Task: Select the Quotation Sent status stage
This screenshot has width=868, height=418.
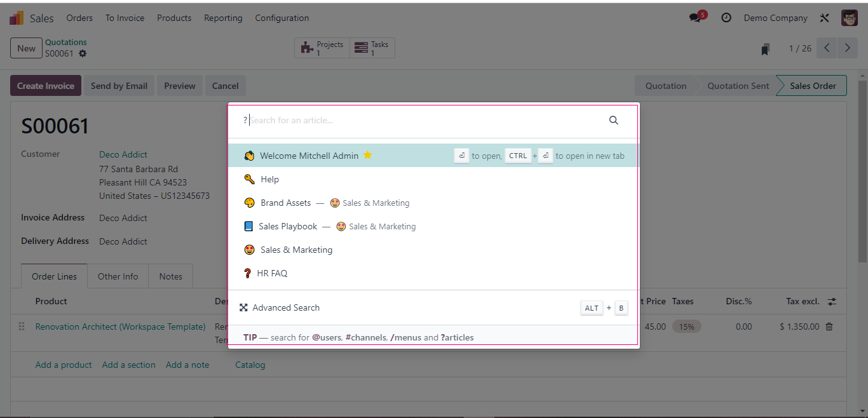Action: pyautogui.click(x=738, y=86)
